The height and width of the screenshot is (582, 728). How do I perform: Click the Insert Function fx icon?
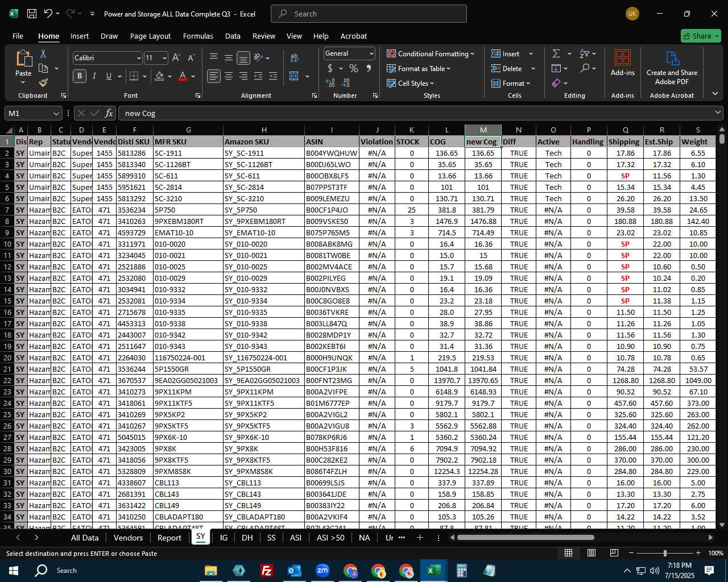click(109, 113)
